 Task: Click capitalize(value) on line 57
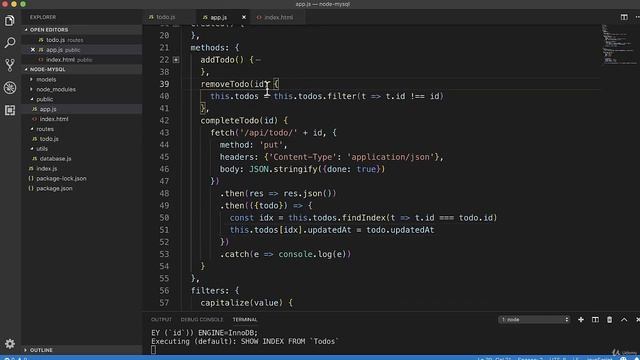[x=242, y=303]
